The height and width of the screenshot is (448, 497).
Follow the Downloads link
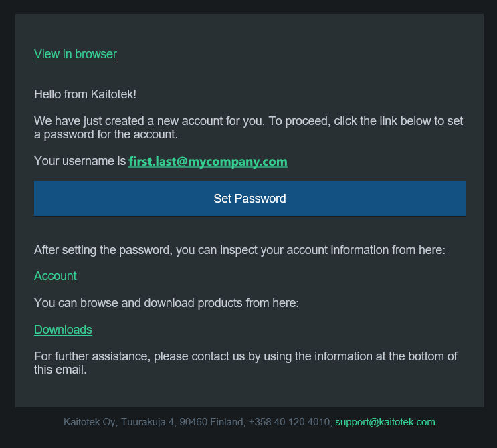coord(63,330)
